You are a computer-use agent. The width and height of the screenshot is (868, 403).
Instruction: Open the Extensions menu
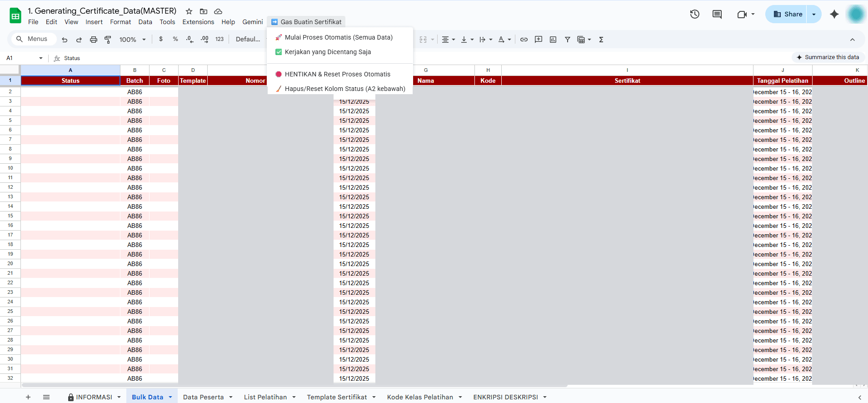tap(198, 22)
